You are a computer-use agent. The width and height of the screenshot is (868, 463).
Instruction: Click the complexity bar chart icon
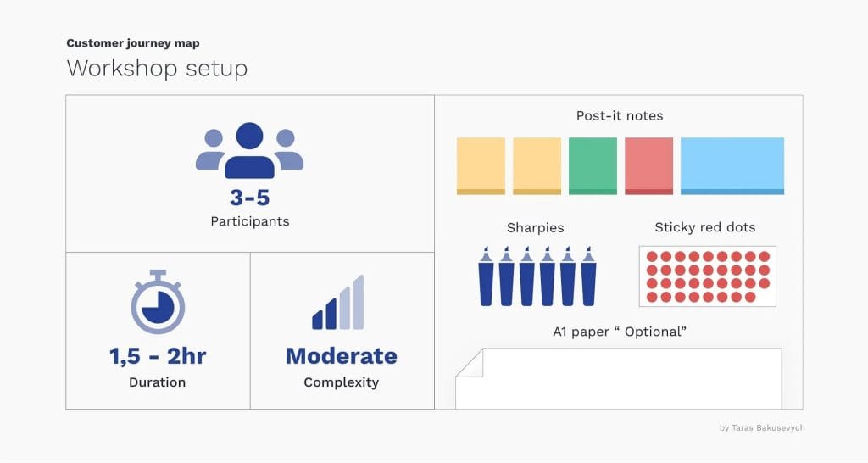tap(338, 303)
